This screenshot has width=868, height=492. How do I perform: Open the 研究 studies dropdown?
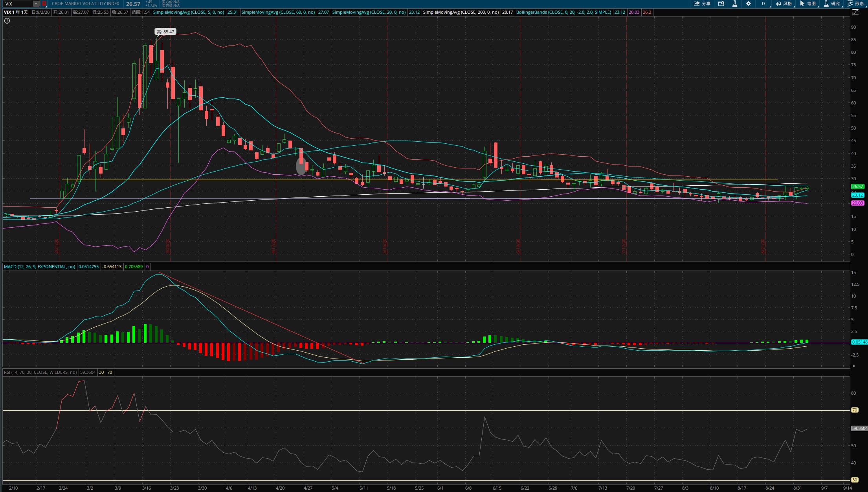tap(832, 4)
